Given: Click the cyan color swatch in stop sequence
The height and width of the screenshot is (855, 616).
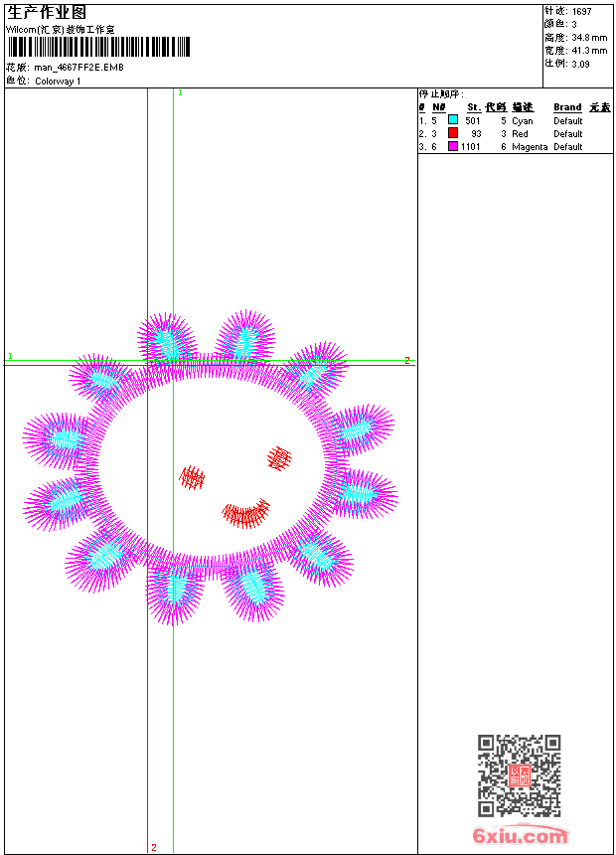Looking at the screenshot, I should [452, 119].
